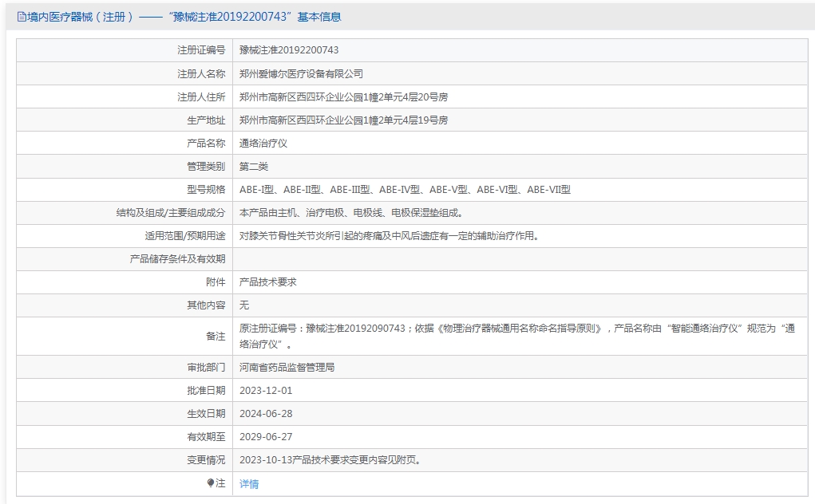Image resolution: width=815 pixels, height=504 pixels.
Task: Select the model list starting with ABE-I型
Action: coord(405,190)
